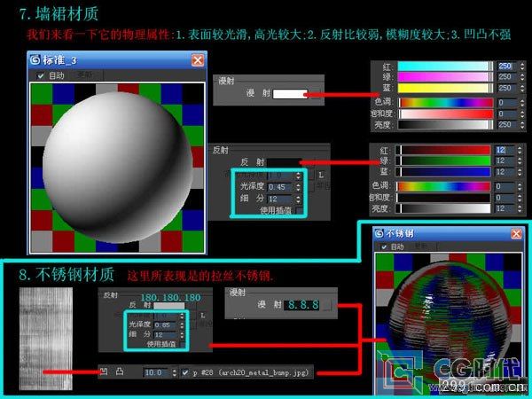Click the L lock button beside 光泽度 0.85
Screen dimensions: 532x399
(x=203, y=316)
